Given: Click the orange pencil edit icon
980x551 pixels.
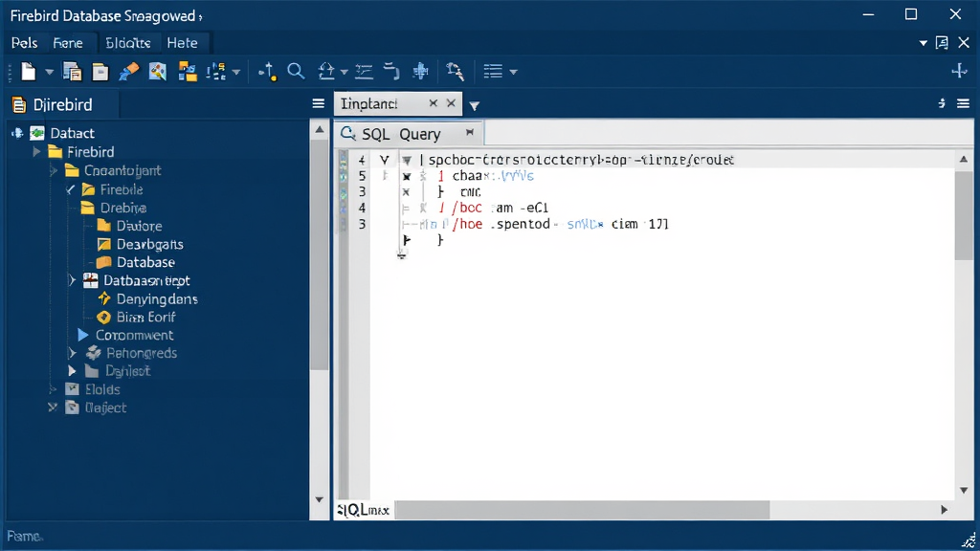Looking at the screenshot, I should click(x=129, y=72).
